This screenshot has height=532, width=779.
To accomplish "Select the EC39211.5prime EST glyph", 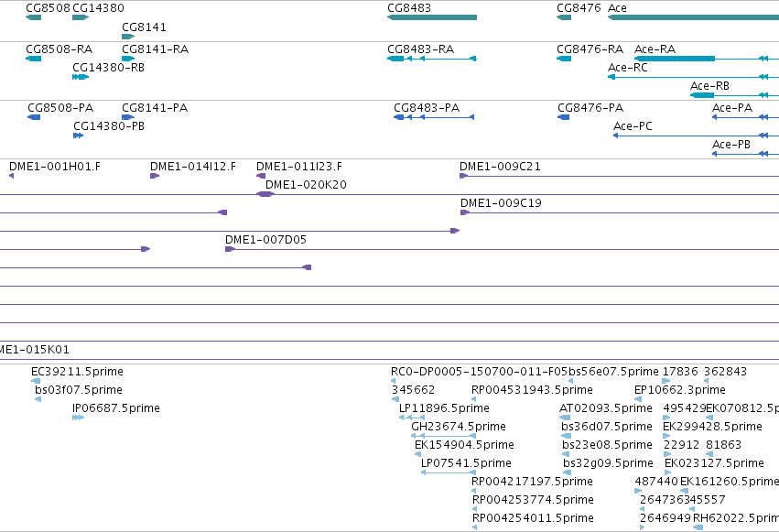I will click(x=36, y=381).
